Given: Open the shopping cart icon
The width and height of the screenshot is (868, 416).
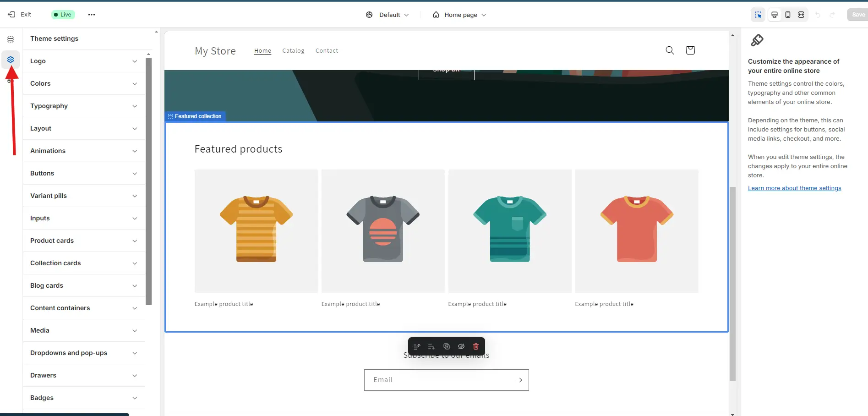Looking at the screenshot, I should [690, 50].
